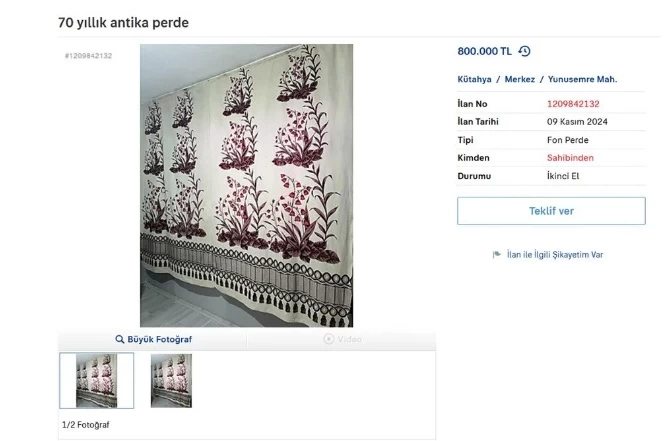Image resolution: width=665 pixels, height=441 pixels.
Task: Select the second curtain photo thumbnail
Action: pyautogui.click(x=171, y=381)
